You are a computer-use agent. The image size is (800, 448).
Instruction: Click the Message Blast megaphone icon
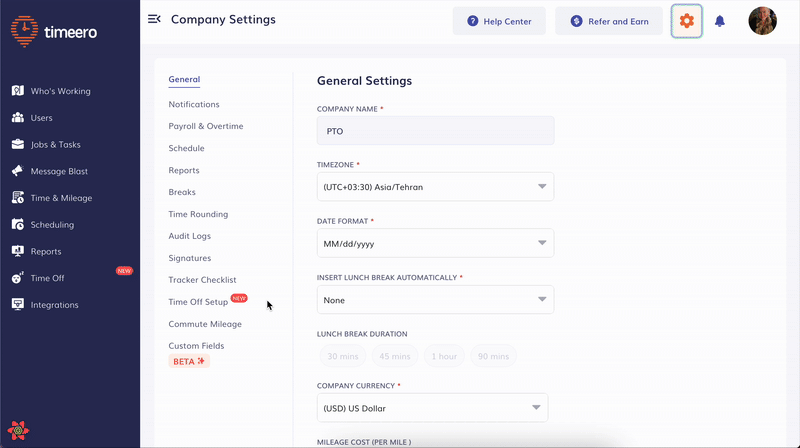[18, 171]
